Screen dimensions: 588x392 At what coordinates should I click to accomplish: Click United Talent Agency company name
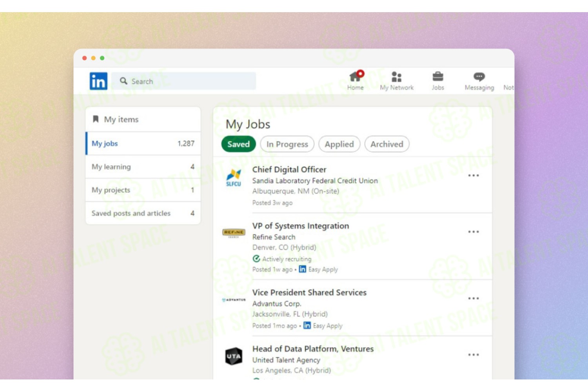coord(286,360)
